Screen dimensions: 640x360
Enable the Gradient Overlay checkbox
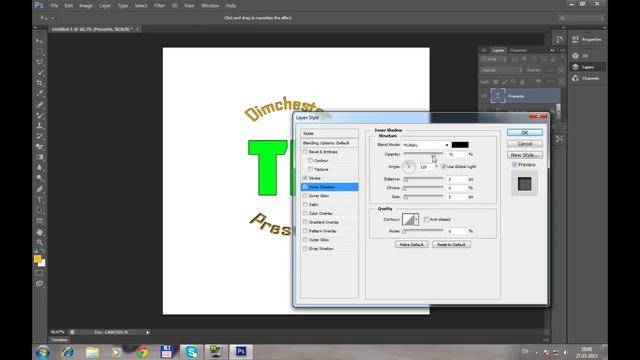pyautogui.click(x=305, y=222)
